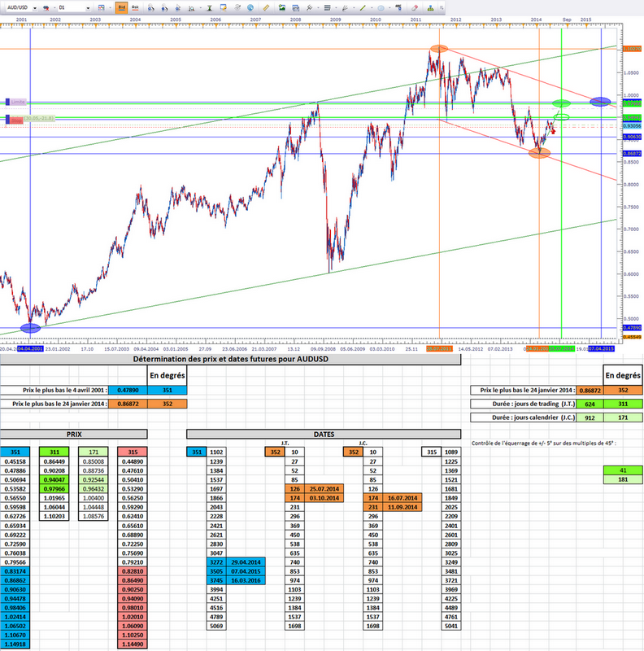Select the 1.14918 blue price cell

(x=15, y=644)
